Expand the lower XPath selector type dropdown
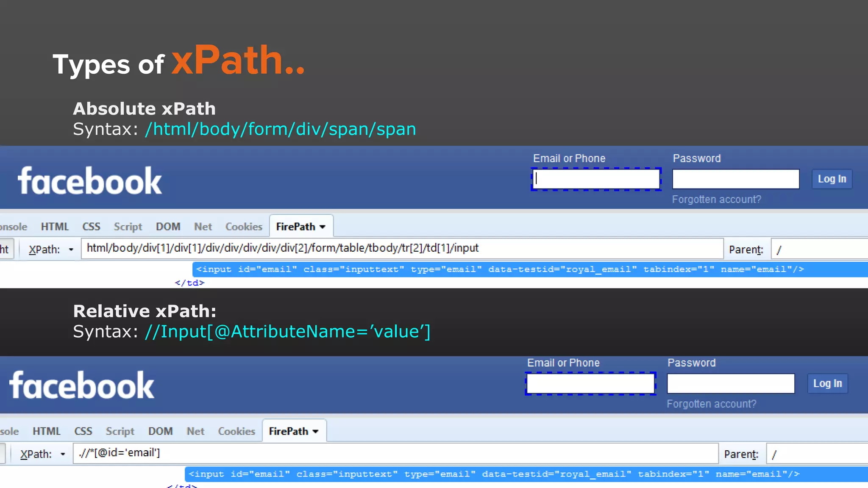Screen dimensions: 868x488 pos(63,454)
